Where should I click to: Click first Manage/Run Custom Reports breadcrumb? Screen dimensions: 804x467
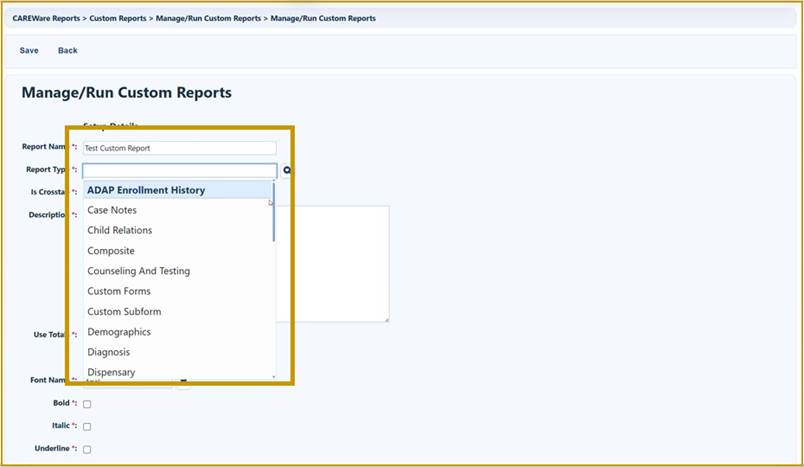[208, 18]
